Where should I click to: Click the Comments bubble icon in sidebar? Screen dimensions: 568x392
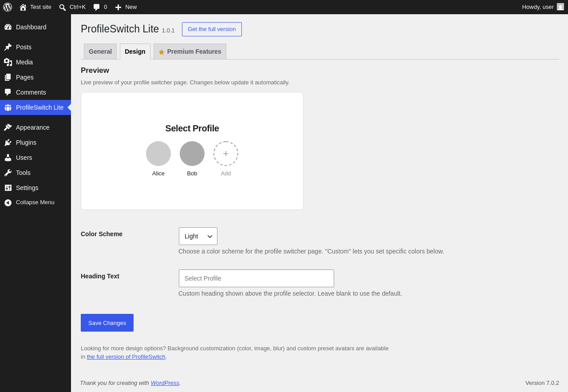click(x=8, y=92)
